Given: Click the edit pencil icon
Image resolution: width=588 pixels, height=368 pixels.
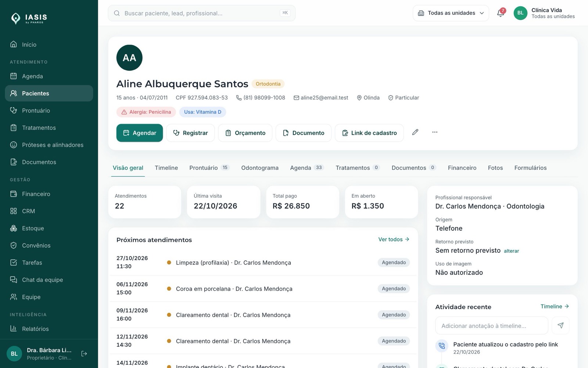Looking at the screenshot, I should (415, 132).
